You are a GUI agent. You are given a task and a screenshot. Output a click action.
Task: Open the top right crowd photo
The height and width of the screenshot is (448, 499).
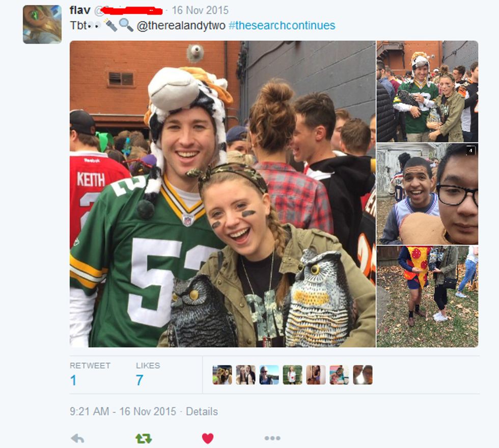427,91
